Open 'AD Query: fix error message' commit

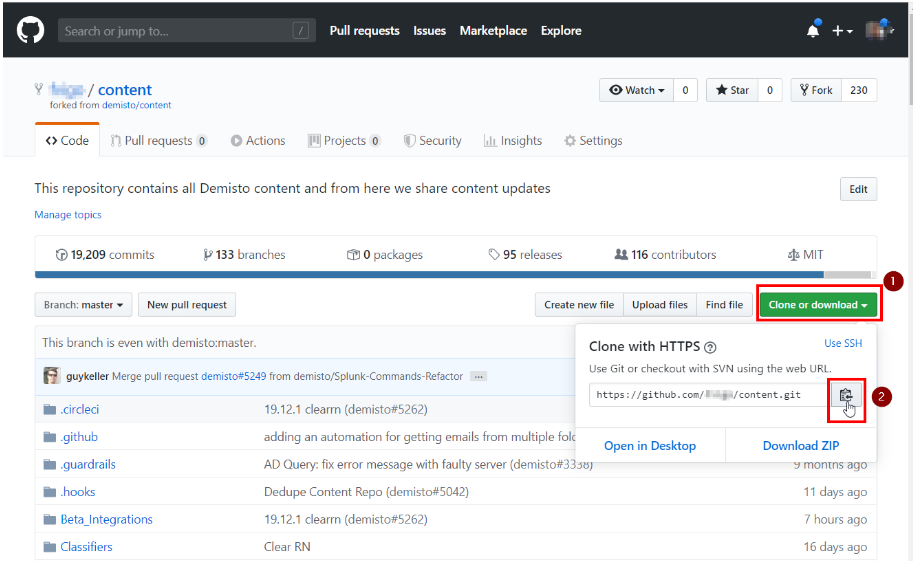[428, 464]
